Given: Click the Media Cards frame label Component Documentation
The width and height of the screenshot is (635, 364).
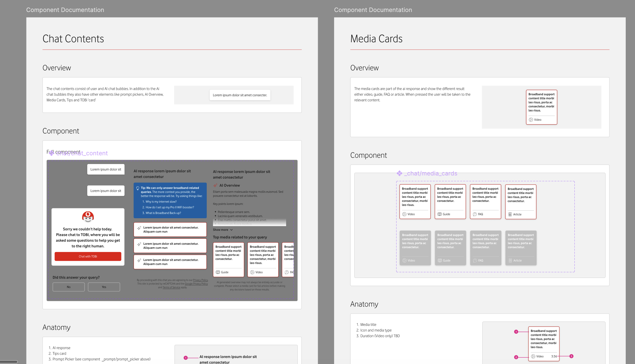Looking at the screenshot, I should click(373, 10).
